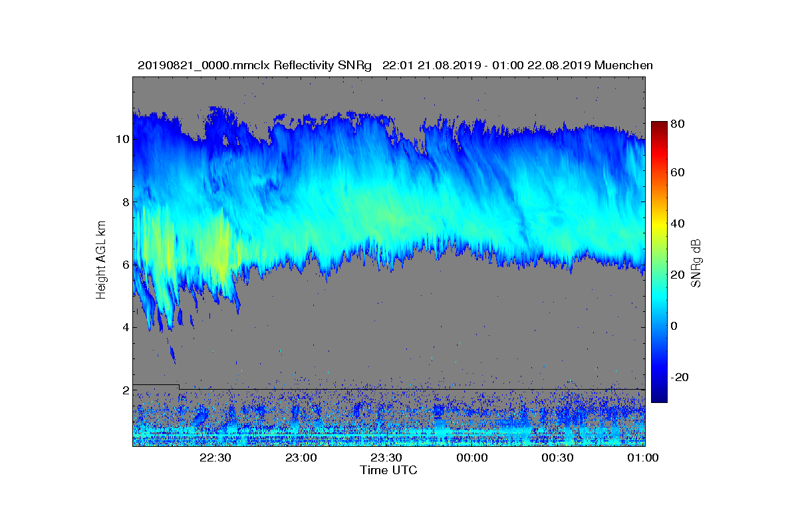This screenshot has height=532, width=798.
Task: Click the height tick label 6
Action: (124, 265)
